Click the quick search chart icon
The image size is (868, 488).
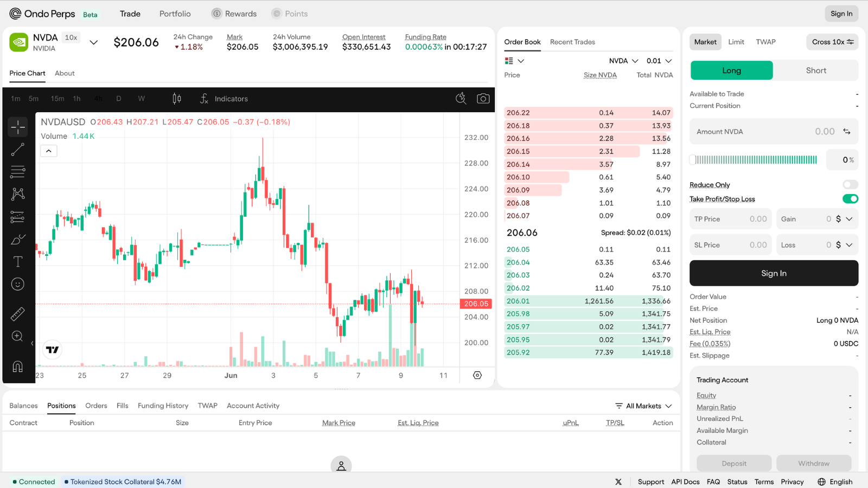[x=461, y=99]
